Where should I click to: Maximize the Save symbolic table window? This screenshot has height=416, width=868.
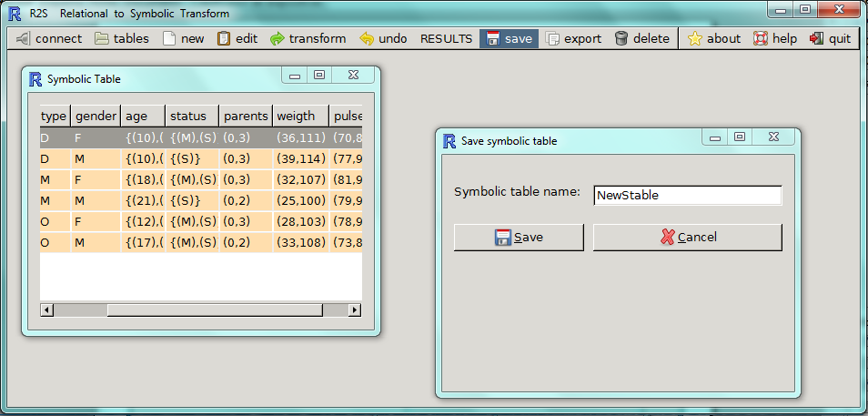(x=740, y=137)
